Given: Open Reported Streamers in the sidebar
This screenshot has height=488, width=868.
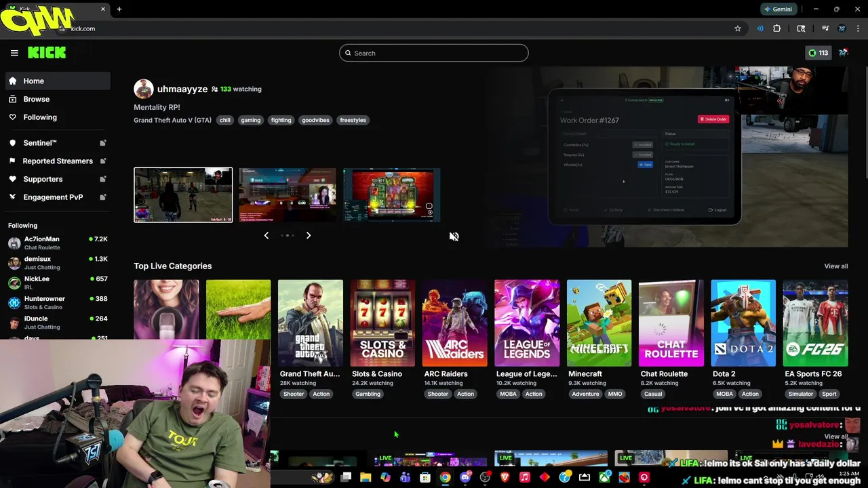Looking at the screenshot, I should tap(58, 161).
